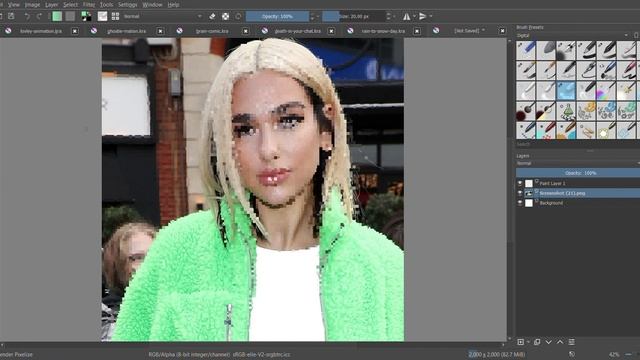Image resolution: width=640 pixels, height=360 pixels.
Task: Click the stepper arrows beside the opacity slider
Action: pos(312,16)
